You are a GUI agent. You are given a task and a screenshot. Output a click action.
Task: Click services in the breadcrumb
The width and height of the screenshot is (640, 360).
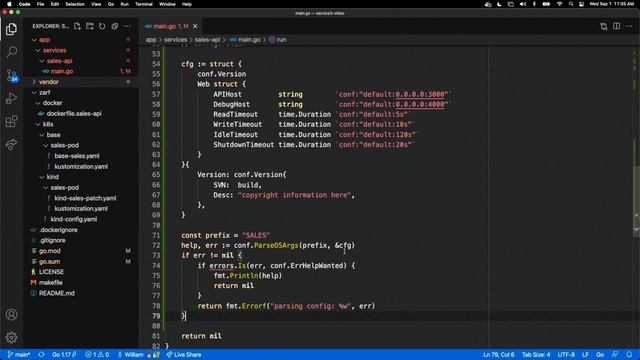(x=176, y=40)
